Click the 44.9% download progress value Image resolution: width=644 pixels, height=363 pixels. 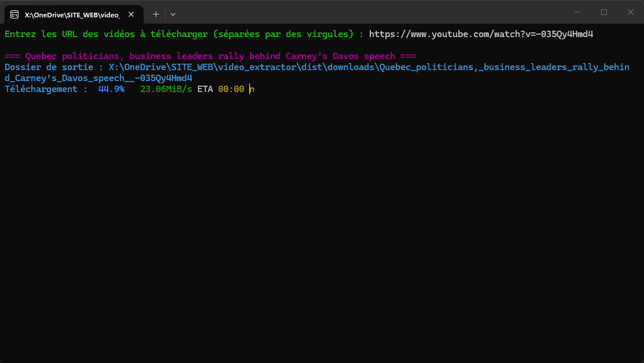click(111, 89)
